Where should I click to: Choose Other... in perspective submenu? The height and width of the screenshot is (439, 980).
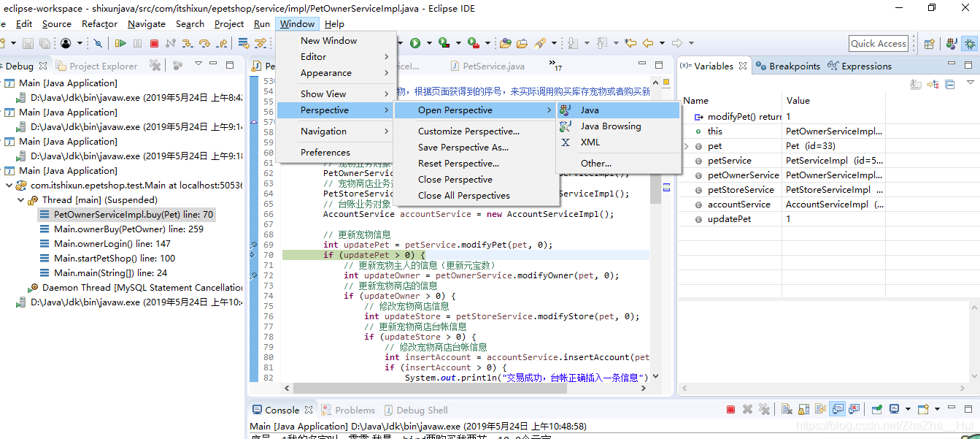(x=618, y=163)
